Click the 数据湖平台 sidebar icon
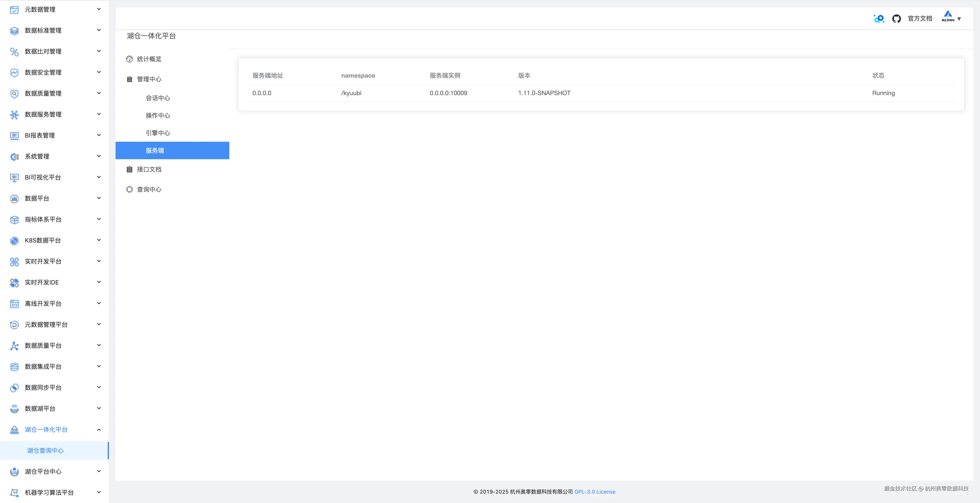Screen dimensions: 980x503 [x=14, y=409]
